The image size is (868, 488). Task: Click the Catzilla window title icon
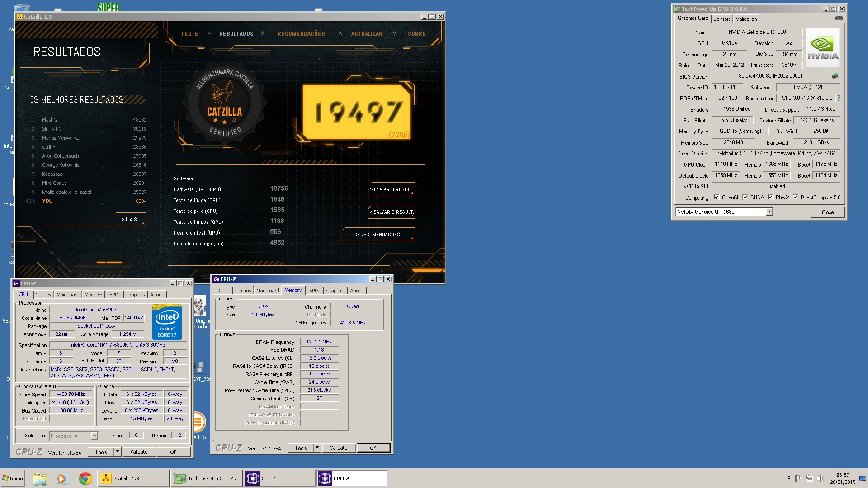(x=19, y=17)
